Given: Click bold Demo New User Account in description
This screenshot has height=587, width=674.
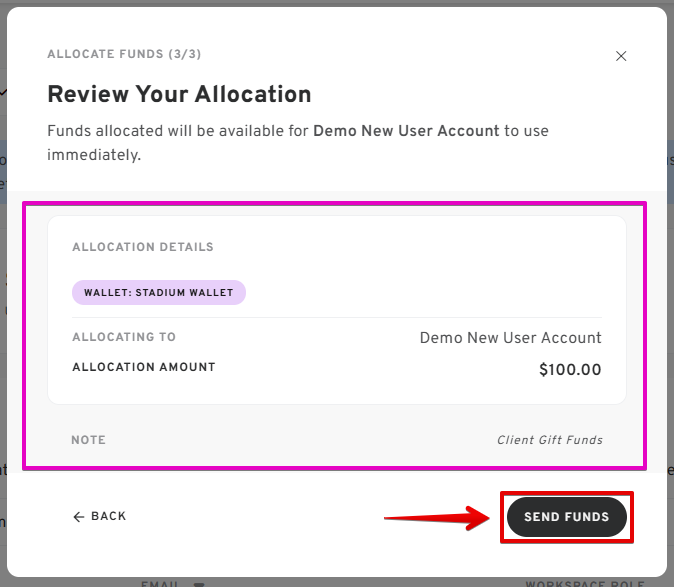Looking at the screenshot, I should [406, 131].
